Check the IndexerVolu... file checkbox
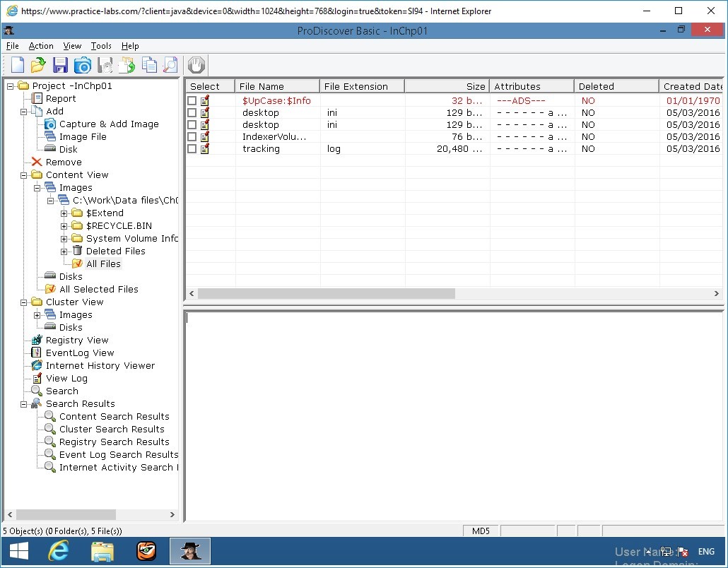Image resolution: width=728 pixels, height=568 pixels. 192,137
